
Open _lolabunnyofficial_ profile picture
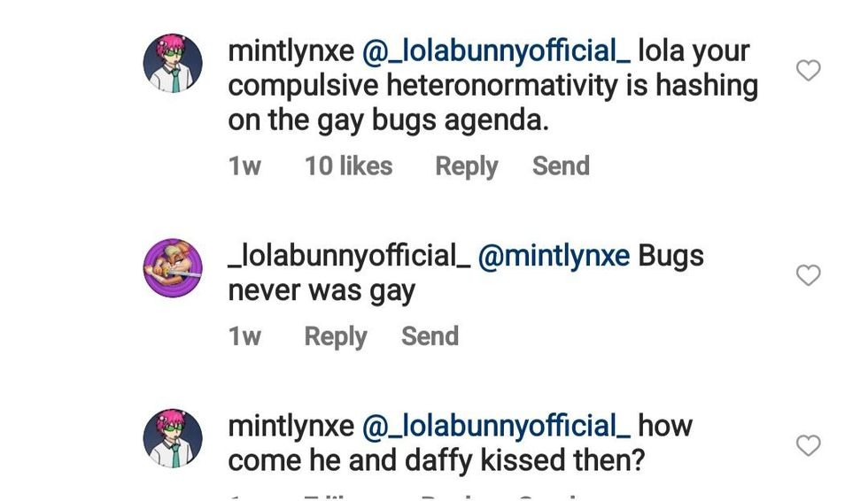[x=173, y=268]
